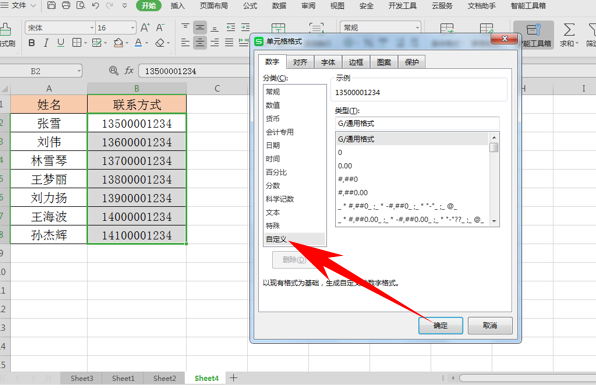
Task: Click the cell borders icon
Action: 76,43
